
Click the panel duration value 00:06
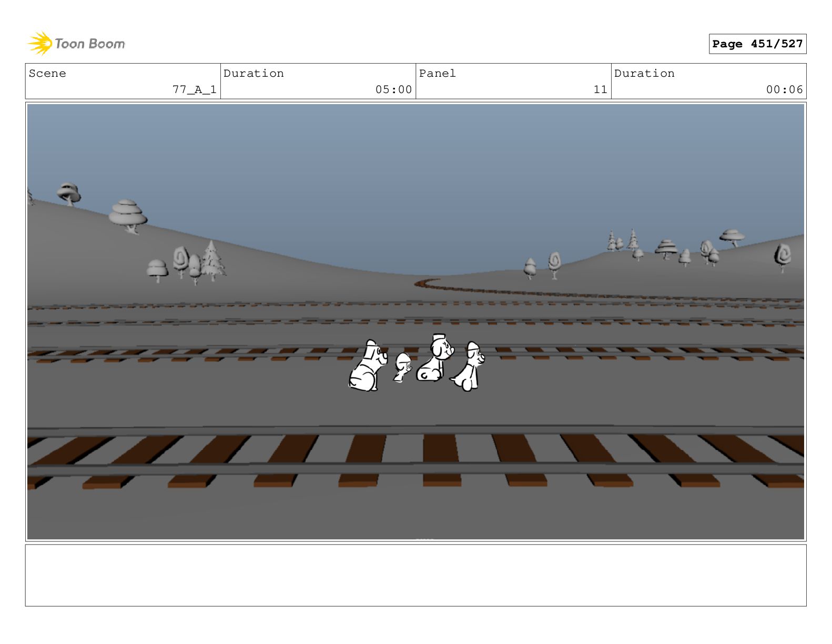784,90
